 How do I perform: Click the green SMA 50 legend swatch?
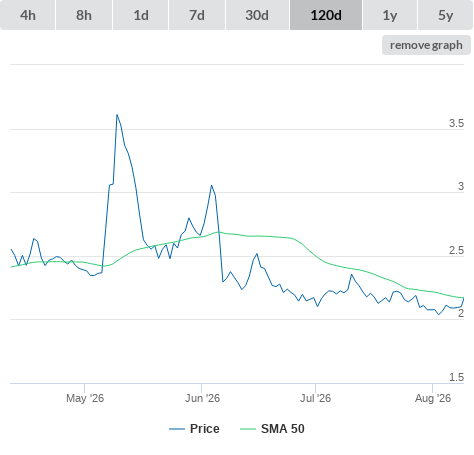pyautogui.click(x=248, y=429)
